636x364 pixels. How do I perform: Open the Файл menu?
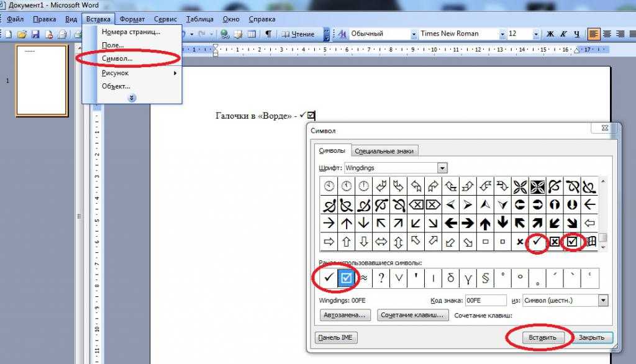[x=15, y=19]
